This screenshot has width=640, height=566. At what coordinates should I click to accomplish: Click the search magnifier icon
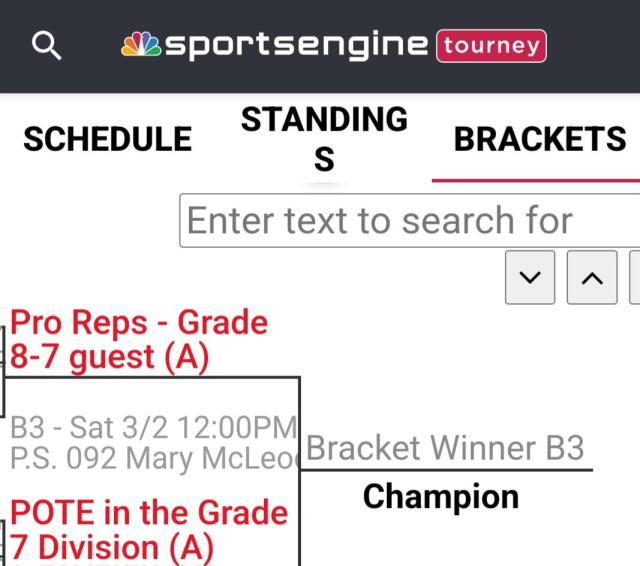click(x=47, y=46)
